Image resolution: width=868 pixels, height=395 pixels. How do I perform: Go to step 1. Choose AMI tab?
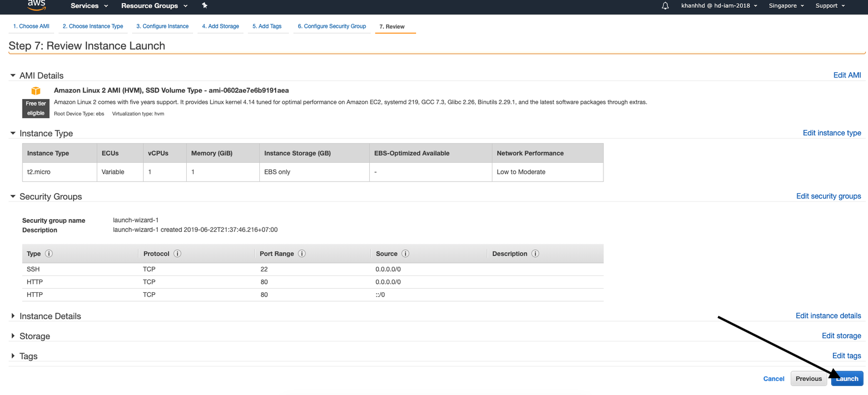[32, 26]
